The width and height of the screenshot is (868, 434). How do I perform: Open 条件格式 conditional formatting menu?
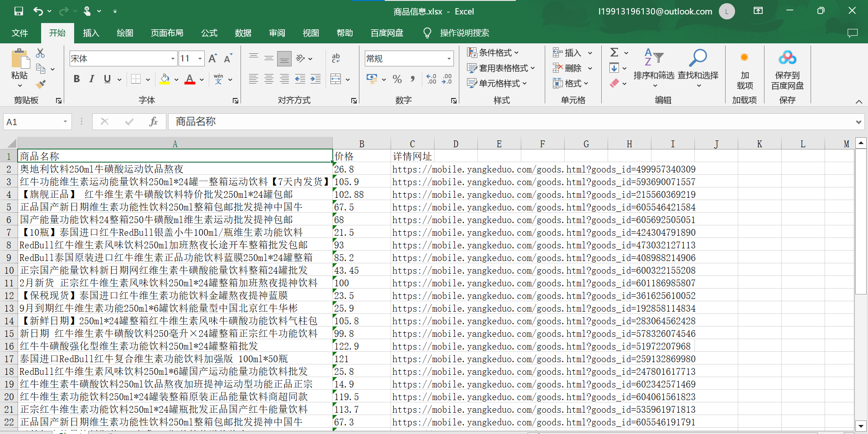493,53
